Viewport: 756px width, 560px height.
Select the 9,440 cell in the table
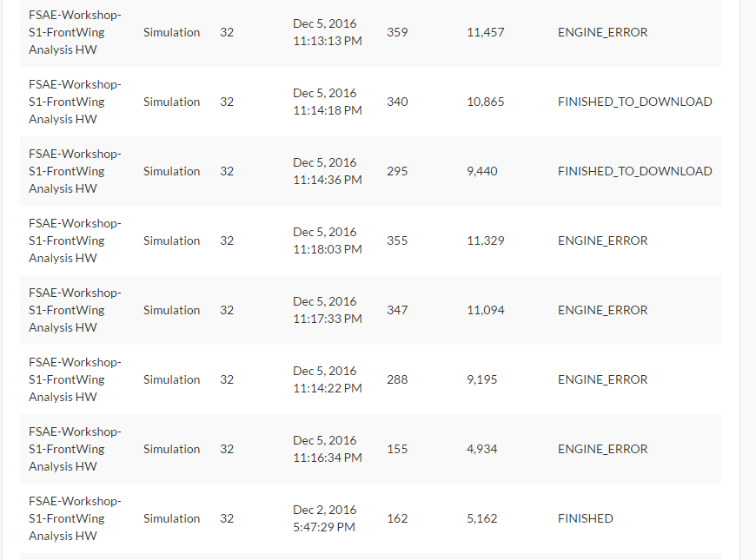[481, 171]
